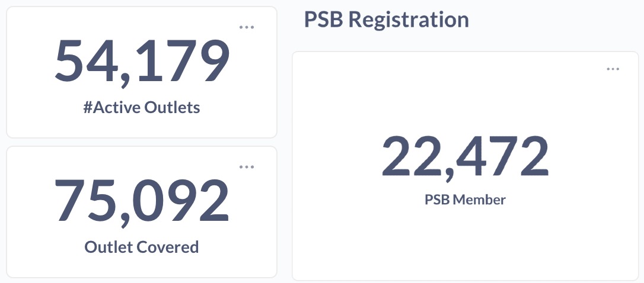Open the #Active Outlets card options menu
This screenshot has height=283, width=644.
click(247, 27)
